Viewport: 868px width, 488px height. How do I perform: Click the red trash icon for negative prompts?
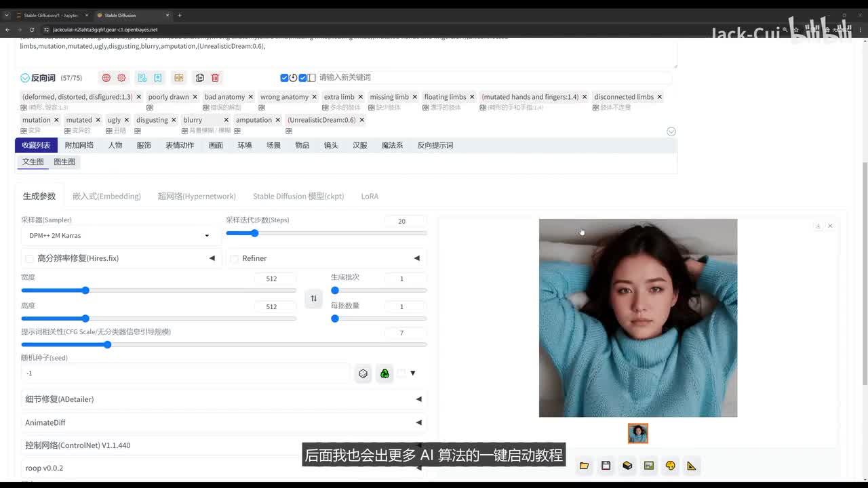point(215,78)
